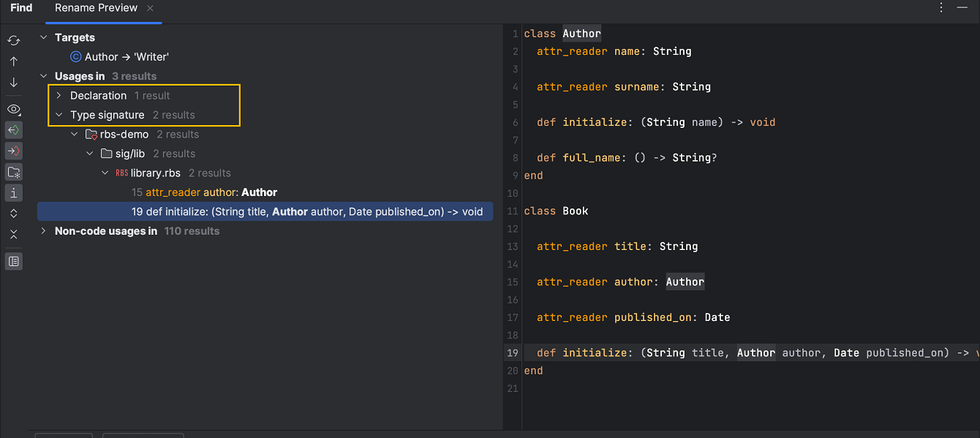Expand the Declaration results node
Screen dimensions: 980x438
(59, 96)
